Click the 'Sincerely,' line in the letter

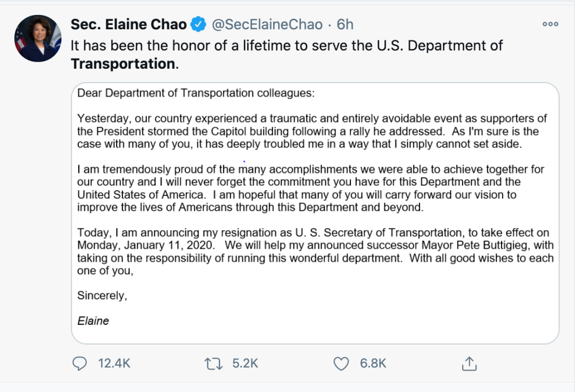click(x=102, y=296)
